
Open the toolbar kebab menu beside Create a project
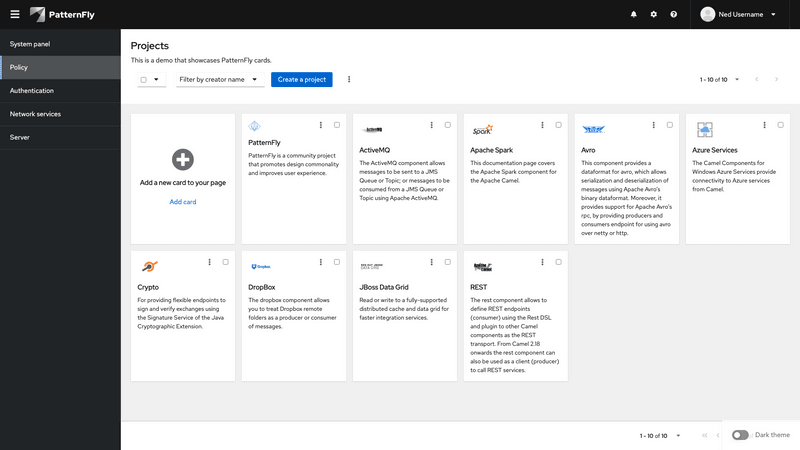point(349,79)
